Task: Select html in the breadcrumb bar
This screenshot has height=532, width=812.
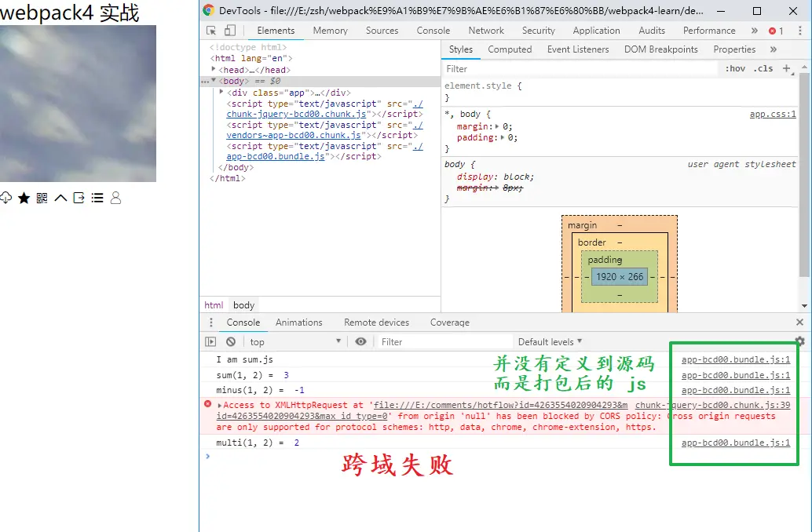Action: click(214, 304)
